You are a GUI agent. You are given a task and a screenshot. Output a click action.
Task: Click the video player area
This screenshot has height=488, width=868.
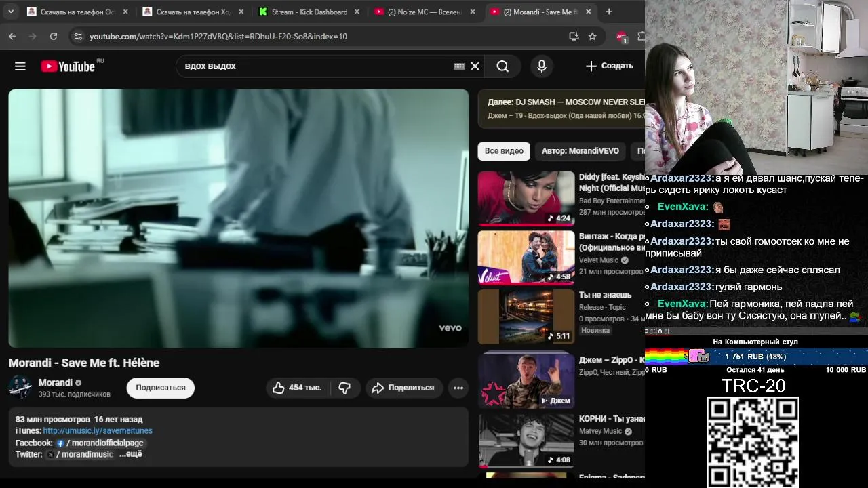[x=238, y=218]
